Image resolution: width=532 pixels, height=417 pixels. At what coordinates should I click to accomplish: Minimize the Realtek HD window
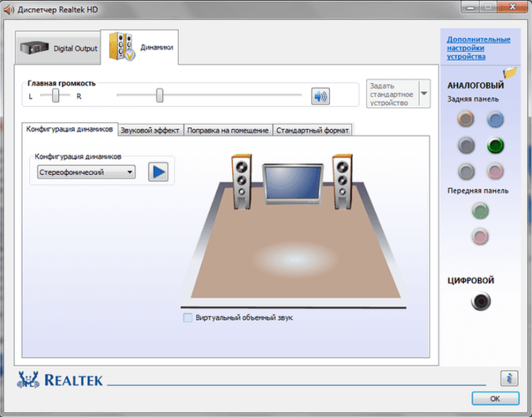coord(470,7)
